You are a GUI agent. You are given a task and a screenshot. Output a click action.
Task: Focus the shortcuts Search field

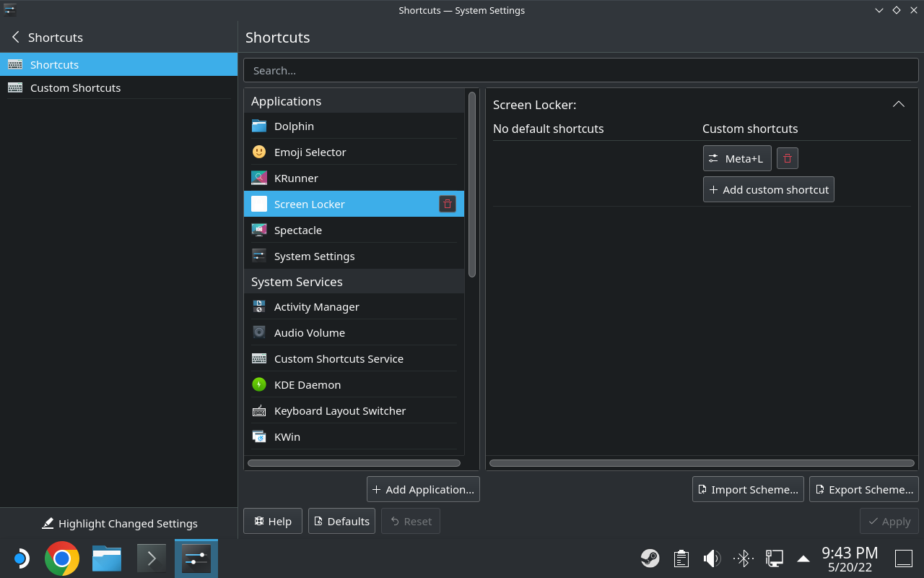(581, 70)
